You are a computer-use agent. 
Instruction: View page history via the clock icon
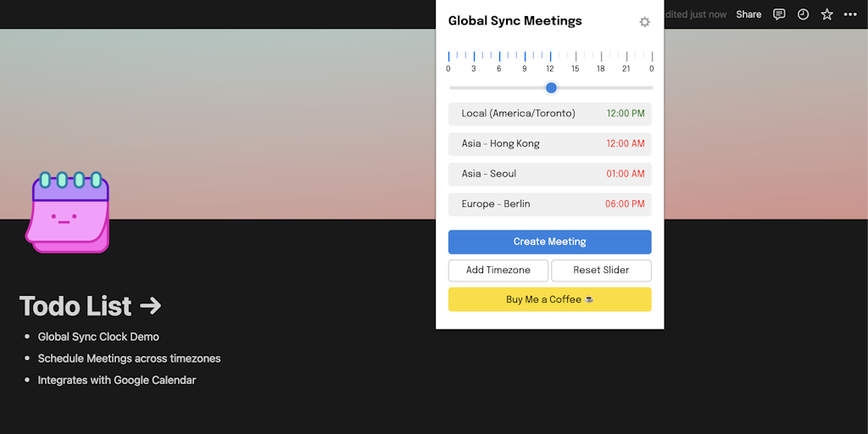[803, 14]
